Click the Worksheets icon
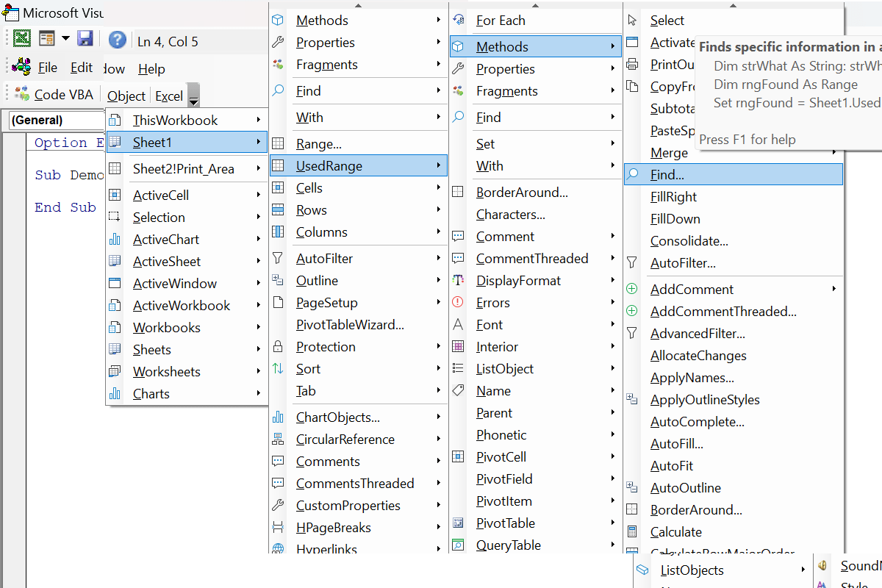 (115, 371)
